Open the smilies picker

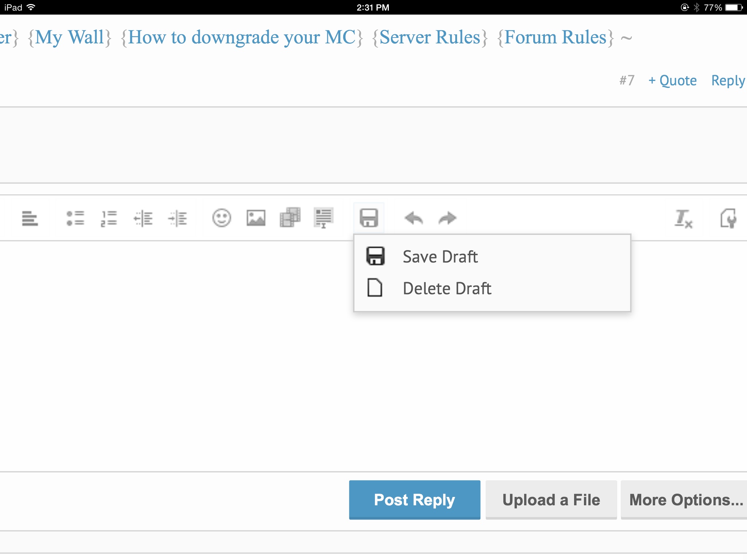pos(221,218)
